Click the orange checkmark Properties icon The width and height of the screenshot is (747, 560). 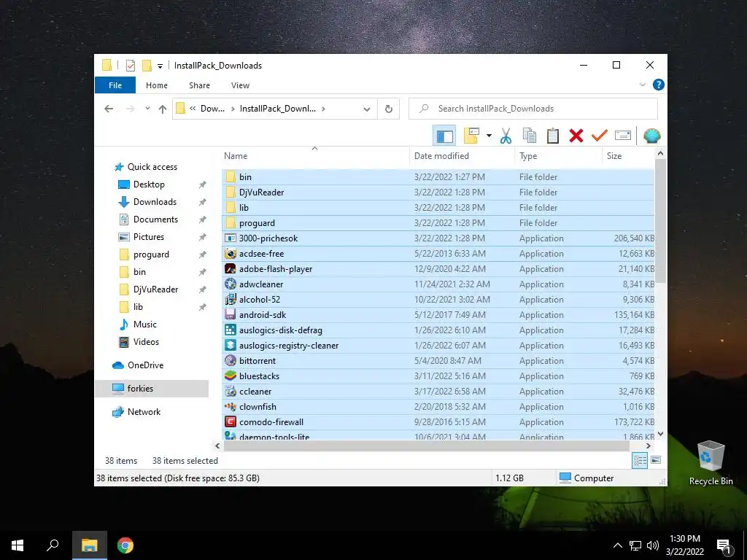click(600, 136)
